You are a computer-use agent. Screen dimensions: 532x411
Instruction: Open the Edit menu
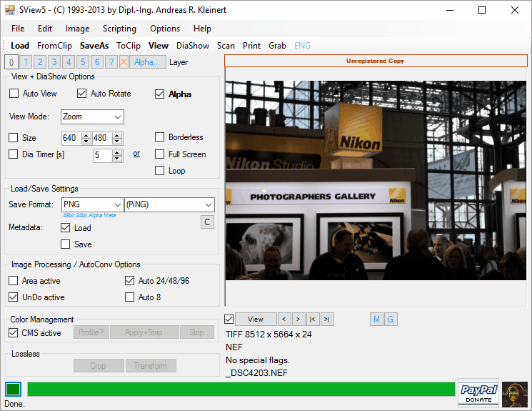[x=45, y=29]
